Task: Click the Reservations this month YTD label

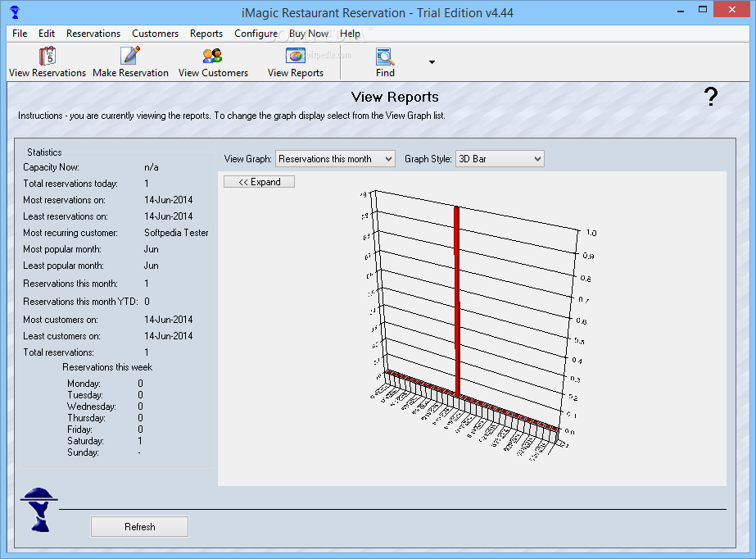Action: pyautogui.click(x=80, y=302)
